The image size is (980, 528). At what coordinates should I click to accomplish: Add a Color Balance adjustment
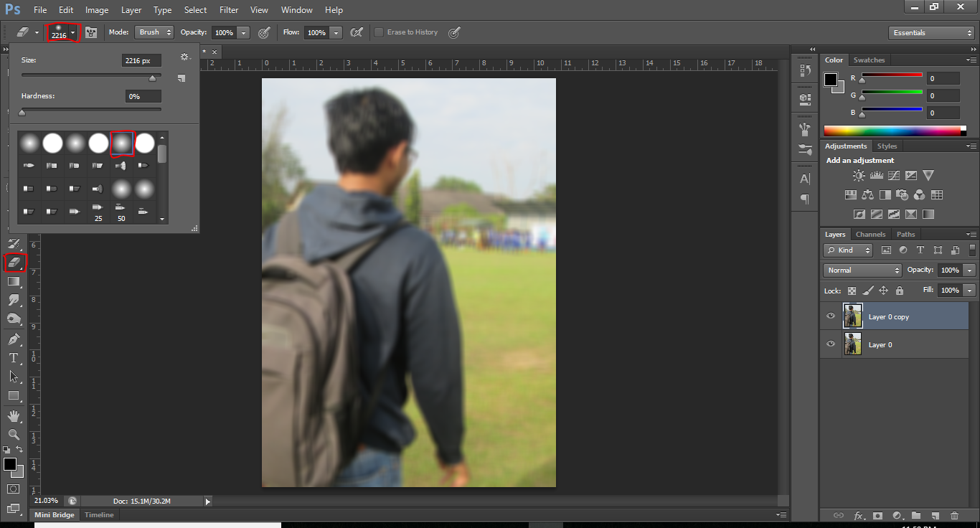coord(867,194)
